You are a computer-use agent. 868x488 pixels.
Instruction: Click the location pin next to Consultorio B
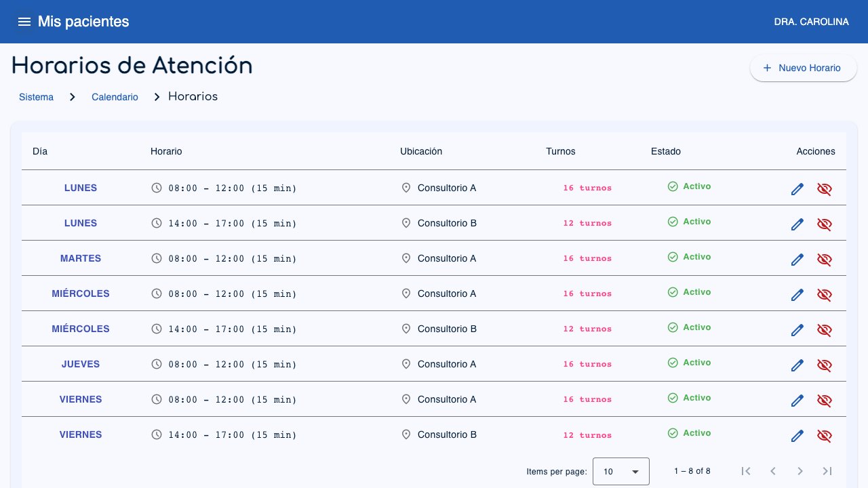coord(406,223)
